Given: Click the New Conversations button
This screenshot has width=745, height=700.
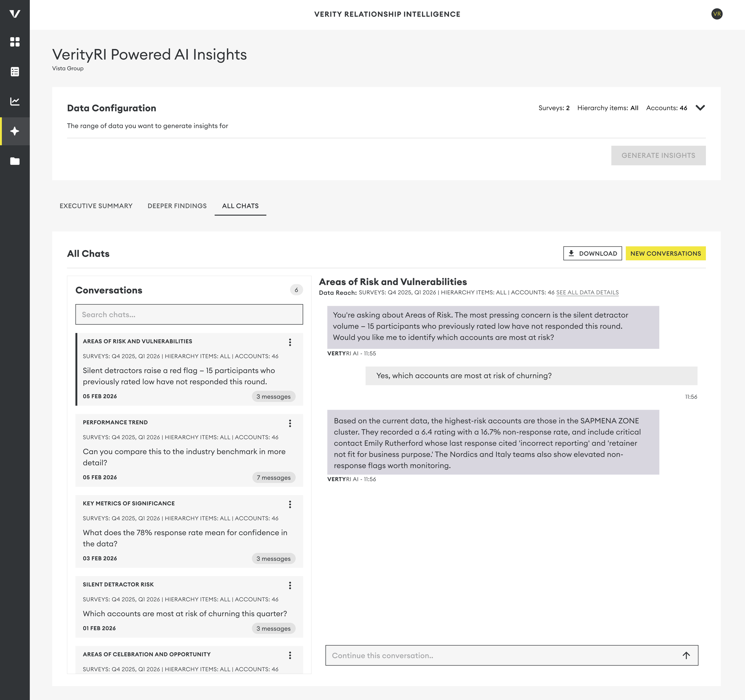Looking at the screenshot, I should pos(665,253).
